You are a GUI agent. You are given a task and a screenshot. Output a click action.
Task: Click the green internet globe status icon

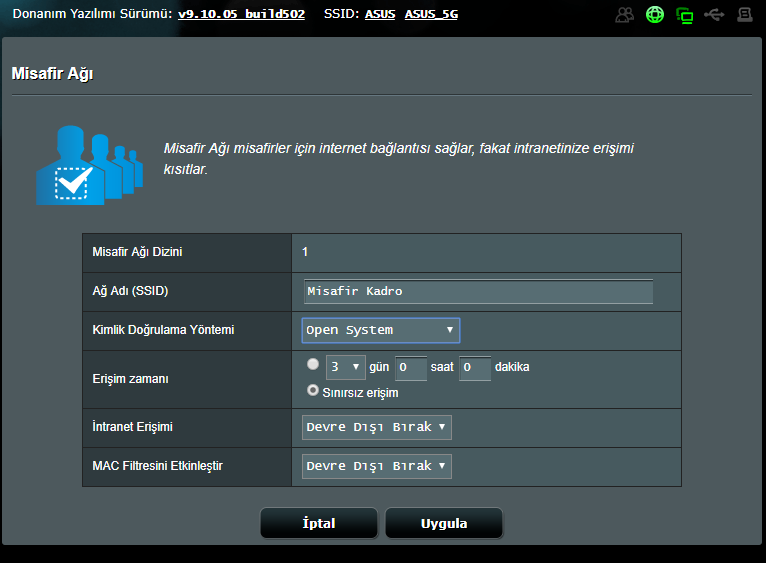point(655,15)
